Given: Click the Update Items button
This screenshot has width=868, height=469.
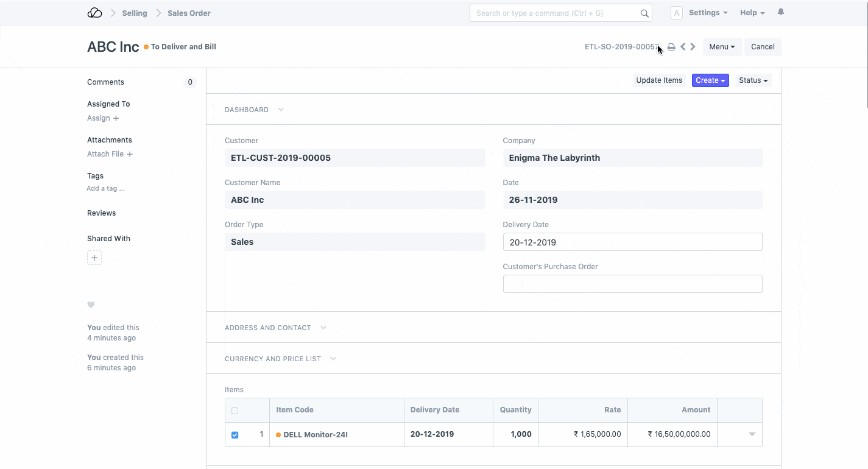Looking at the screenshot, I should click(x=659, y=80).
